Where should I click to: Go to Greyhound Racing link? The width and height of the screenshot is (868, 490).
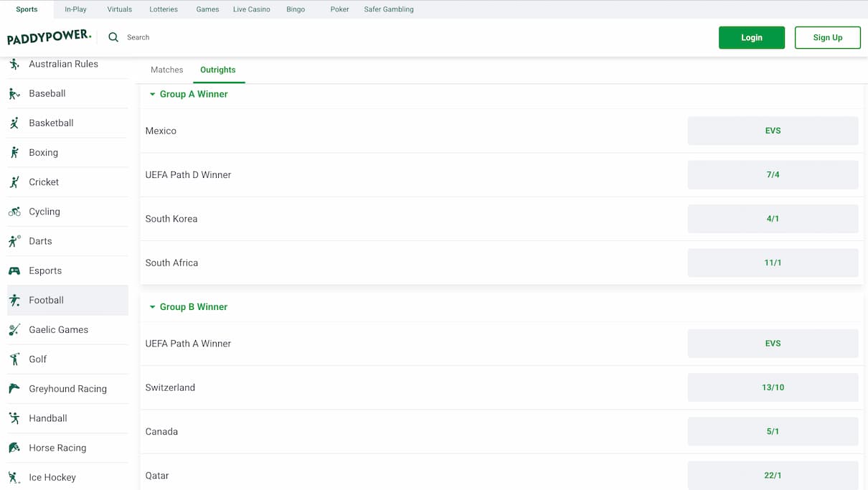pos(67,388)
